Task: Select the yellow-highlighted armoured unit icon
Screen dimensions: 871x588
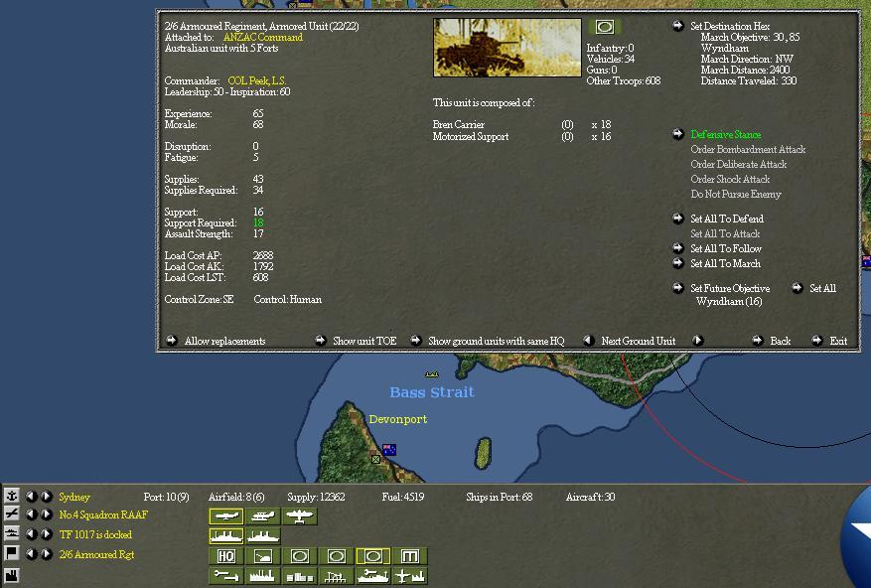Action: point(372,556)
